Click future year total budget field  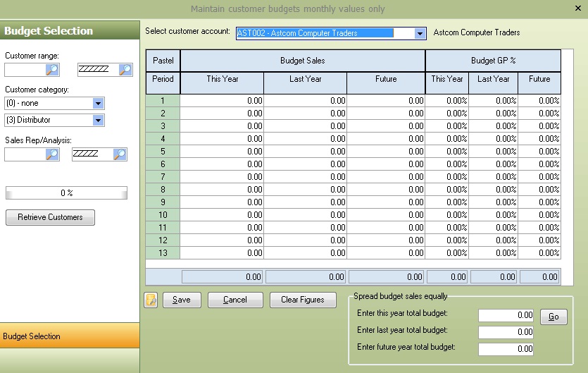(x=506, y=348)
